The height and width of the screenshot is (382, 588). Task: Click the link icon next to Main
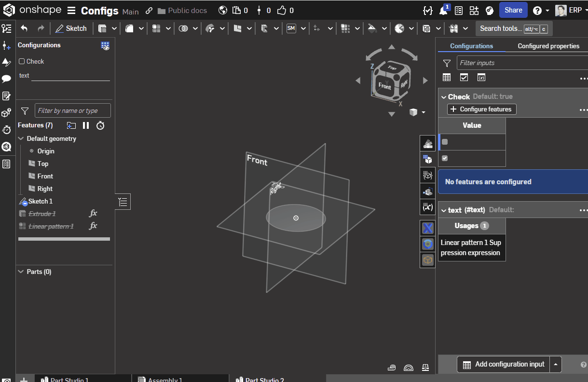(149, 11)
